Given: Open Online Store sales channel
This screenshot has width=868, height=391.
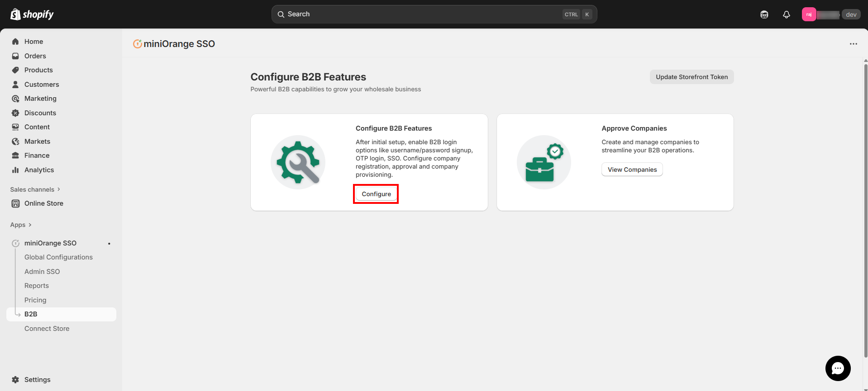Looking at the screenshot, I should [61, 203].
